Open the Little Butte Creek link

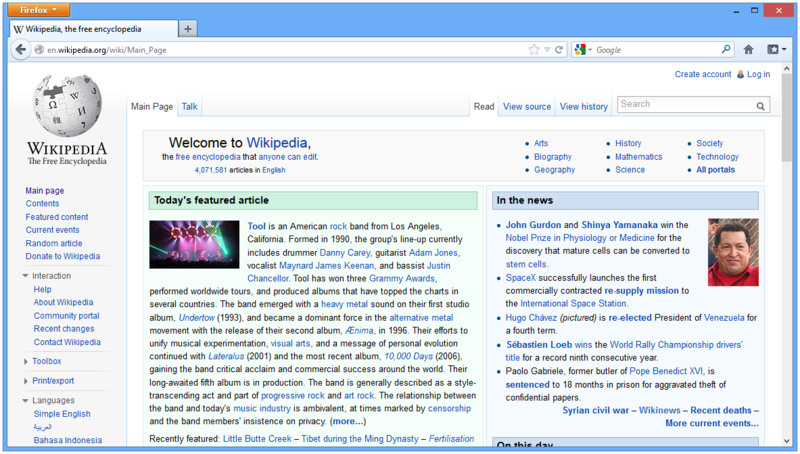point(257,439)
